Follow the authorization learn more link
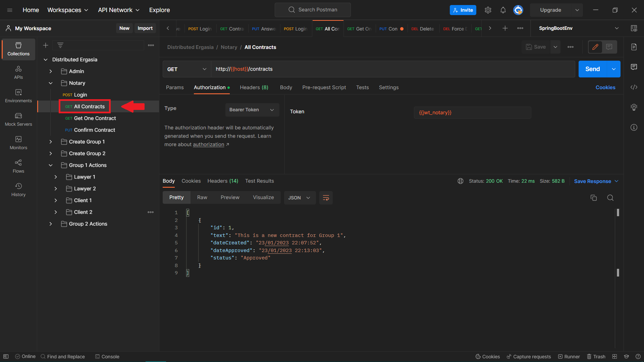 [208, 144]
